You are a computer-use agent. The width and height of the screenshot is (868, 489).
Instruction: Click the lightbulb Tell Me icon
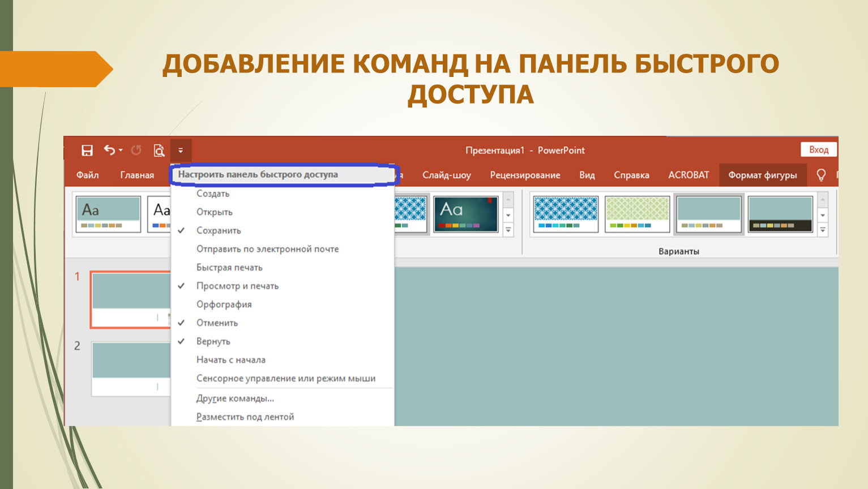(820, 175)
